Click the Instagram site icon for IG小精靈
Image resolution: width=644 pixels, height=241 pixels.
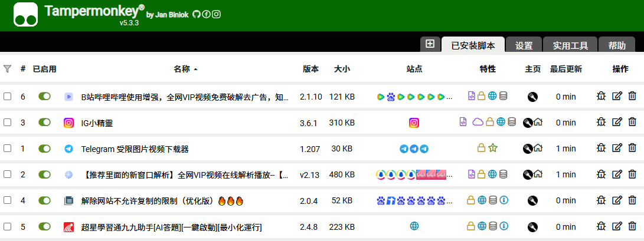coord(414,123)
